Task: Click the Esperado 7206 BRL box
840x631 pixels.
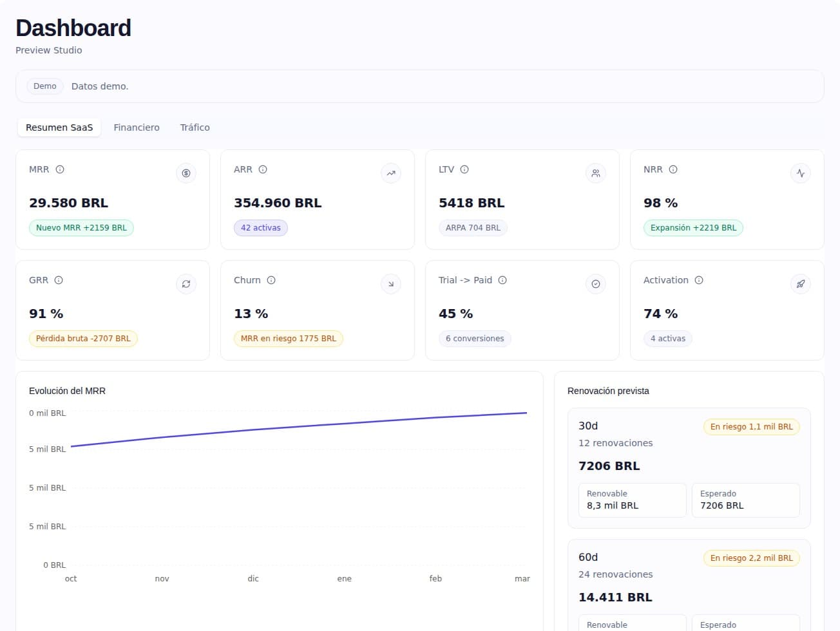Action: point(746,500)
